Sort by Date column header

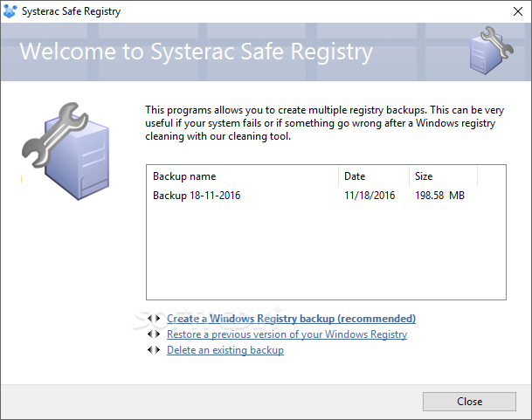tap(374, 176)
